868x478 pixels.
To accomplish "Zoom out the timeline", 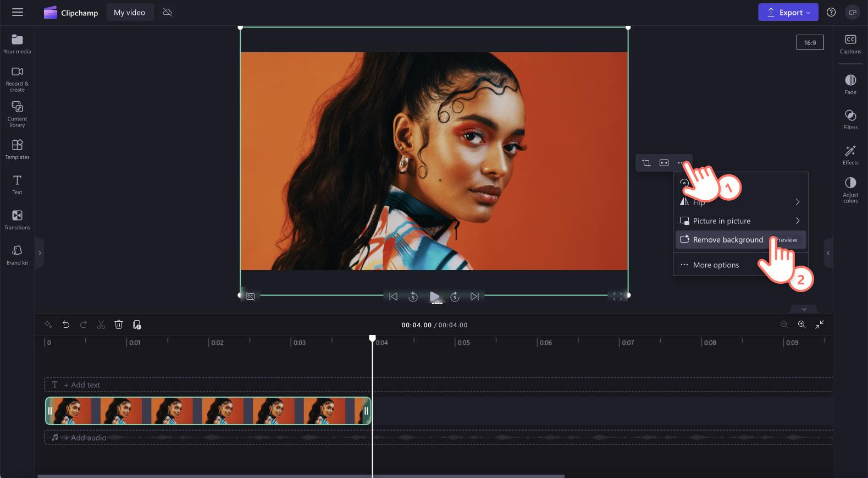I will click(x=784, y=325).
